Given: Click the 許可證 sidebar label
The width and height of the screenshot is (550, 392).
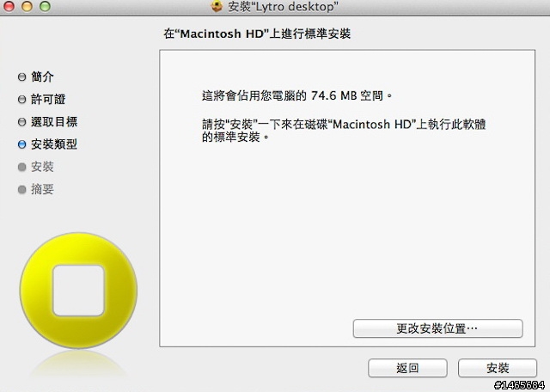Looking at the screenshot, I should 48,99.
